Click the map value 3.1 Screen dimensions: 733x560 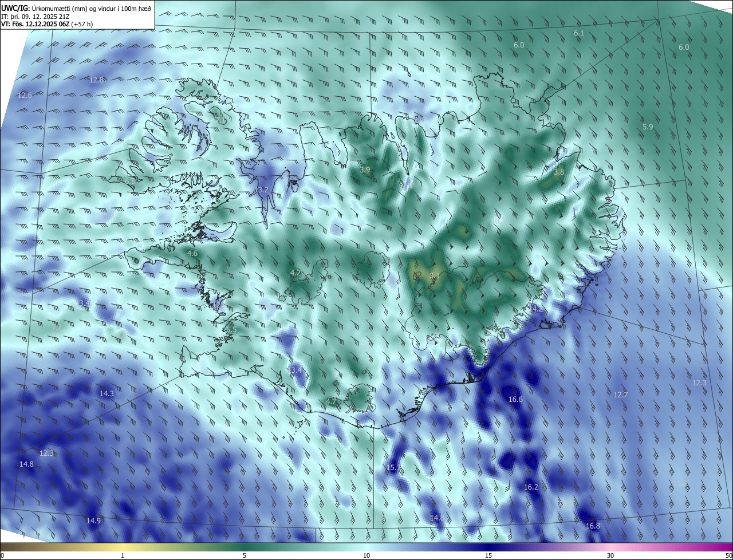[x=435, y=277]
